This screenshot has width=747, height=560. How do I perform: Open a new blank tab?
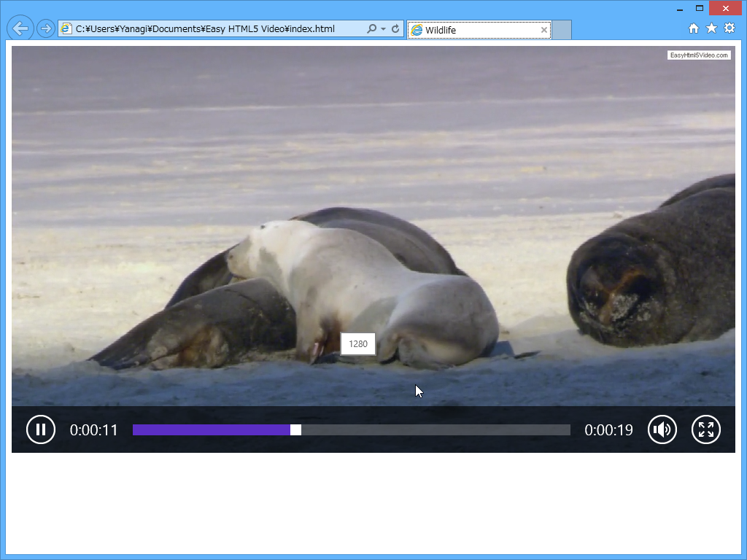[x=561, y=30]
